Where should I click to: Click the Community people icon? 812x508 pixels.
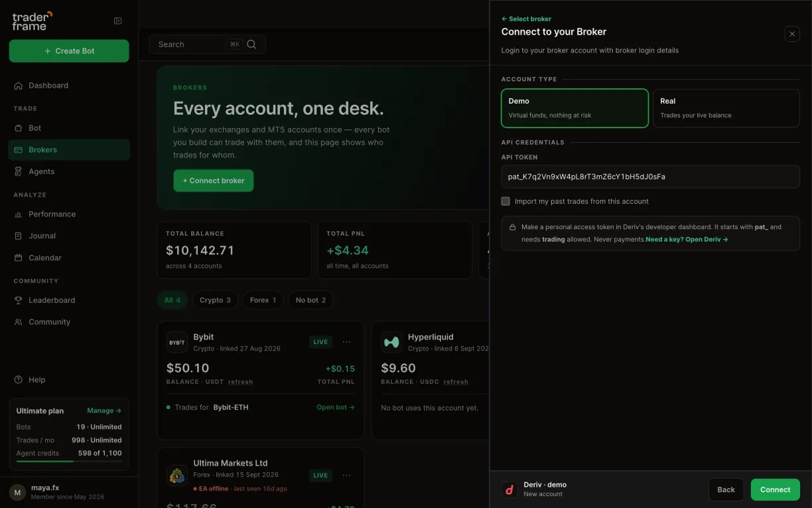[x=19, y=322]
